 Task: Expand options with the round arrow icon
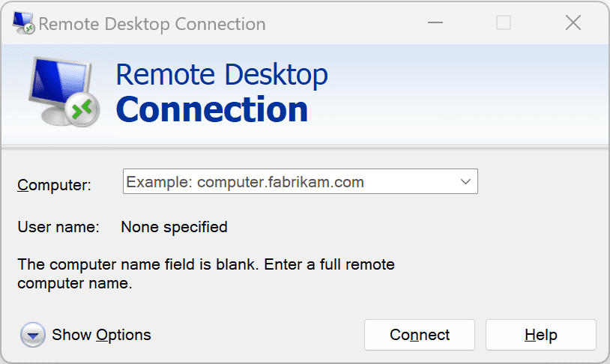[33, 335]
